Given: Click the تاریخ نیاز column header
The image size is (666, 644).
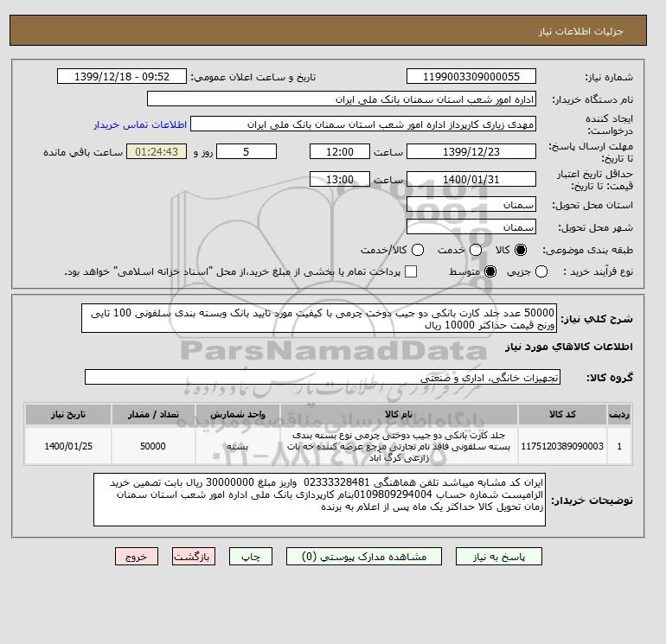Looking at the screenshot, I should [x=68, y=414].
